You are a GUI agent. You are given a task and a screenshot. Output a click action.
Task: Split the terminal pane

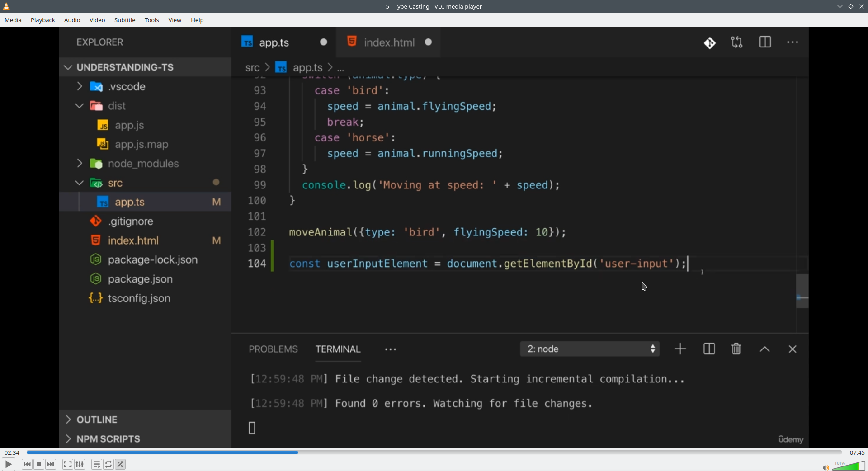[709, 349]
